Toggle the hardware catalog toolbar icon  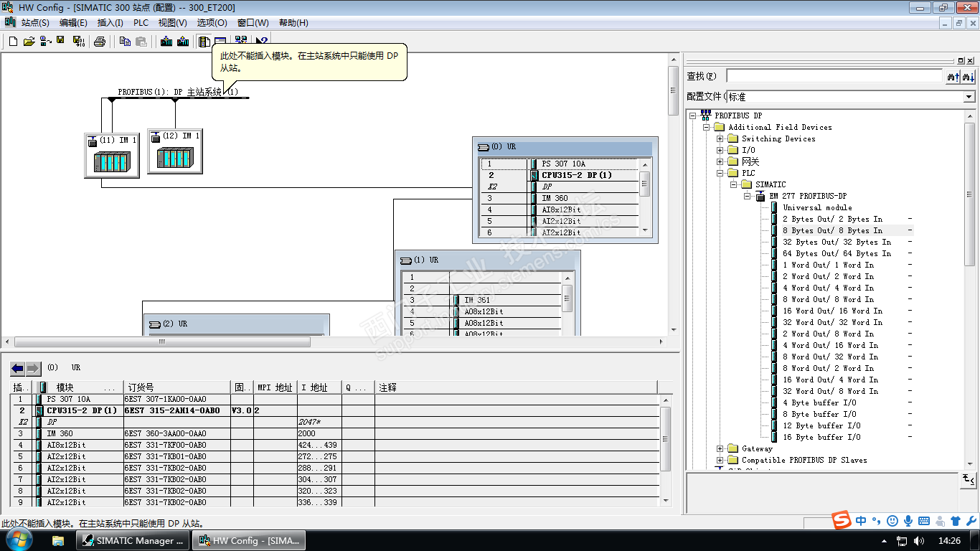(x=204, y=42)
